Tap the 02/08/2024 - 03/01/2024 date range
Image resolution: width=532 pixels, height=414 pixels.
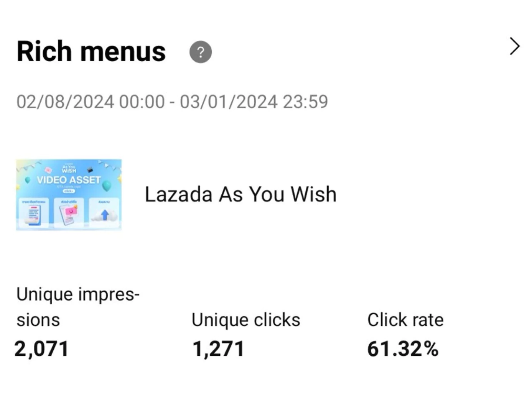(x=172, y=102)
